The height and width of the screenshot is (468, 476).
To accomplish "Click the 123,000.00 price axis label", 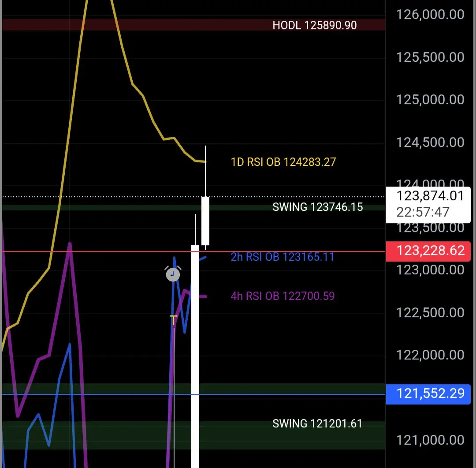I will [430, 270].
